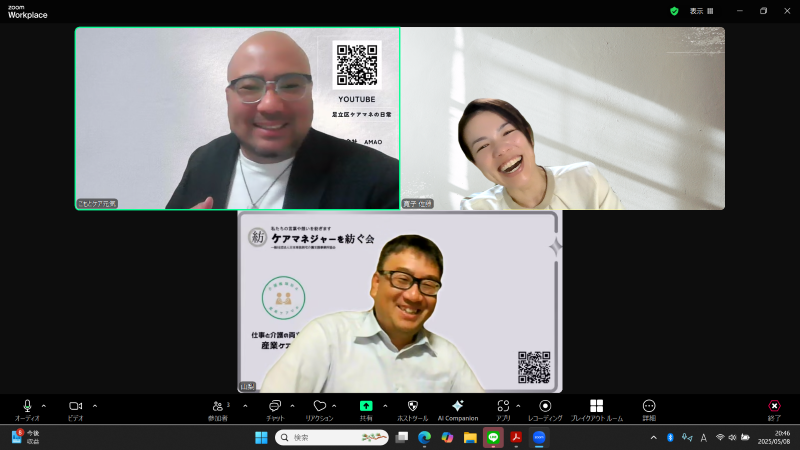Click the Zoom icon on the taskbar

pos(539,438)
